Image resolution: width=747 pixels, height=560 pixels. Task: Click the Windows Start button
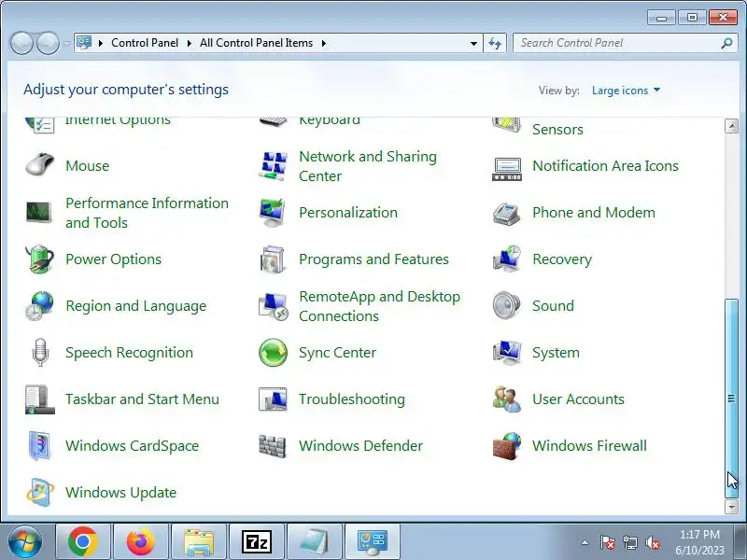coord(25,541)
